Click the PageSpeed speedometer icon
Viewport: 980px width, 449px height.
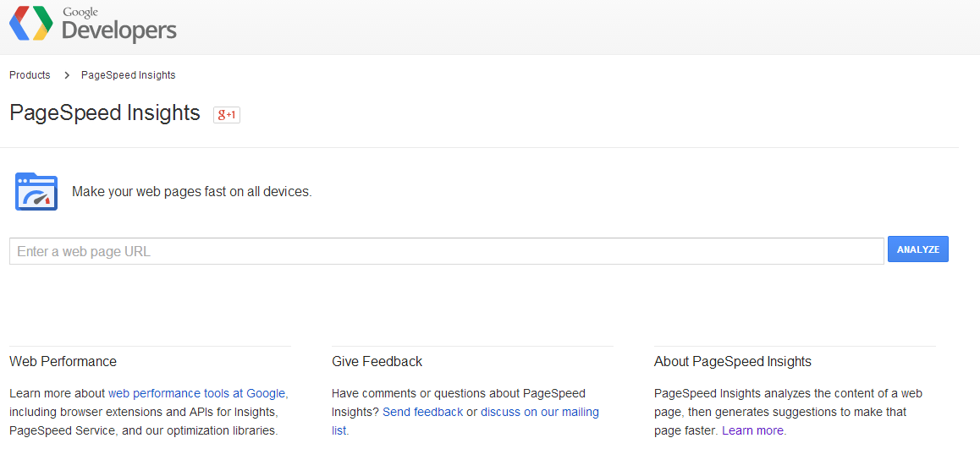[36, 192]
